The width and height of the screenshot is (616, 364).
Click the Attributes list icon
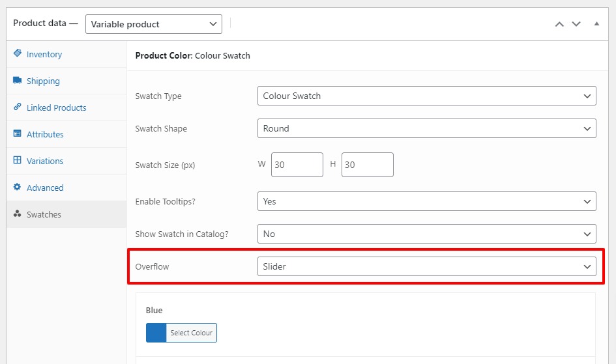pos(18,133)
